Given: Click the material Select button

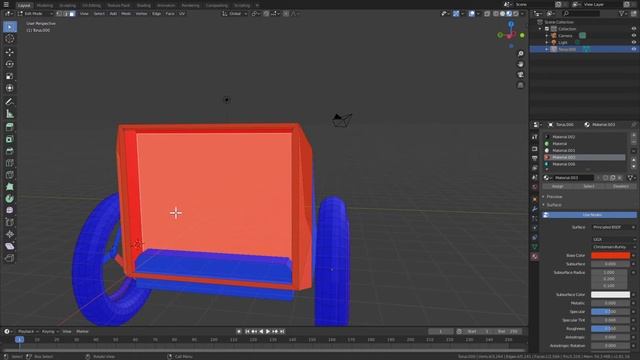Looking at the screenshot, I should tap(589, 187).
